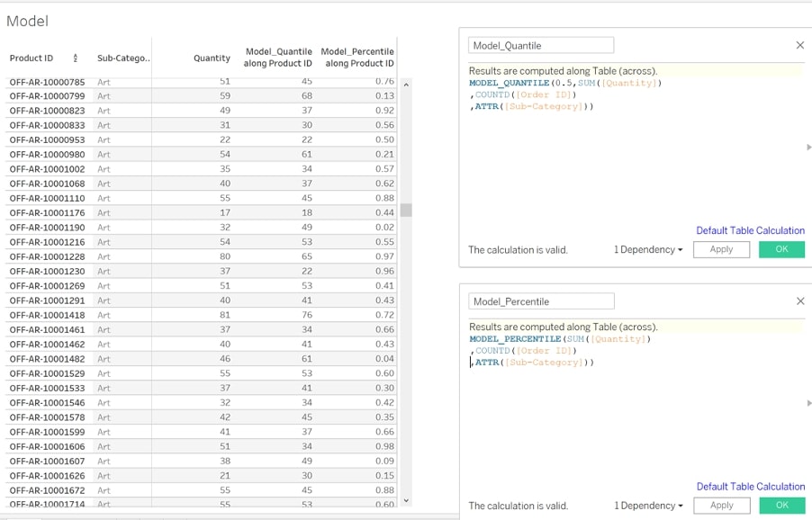Screen dimensions: 812x520
Task: Select the OFF-AR-10001626 row
Action: pos(201,476)
